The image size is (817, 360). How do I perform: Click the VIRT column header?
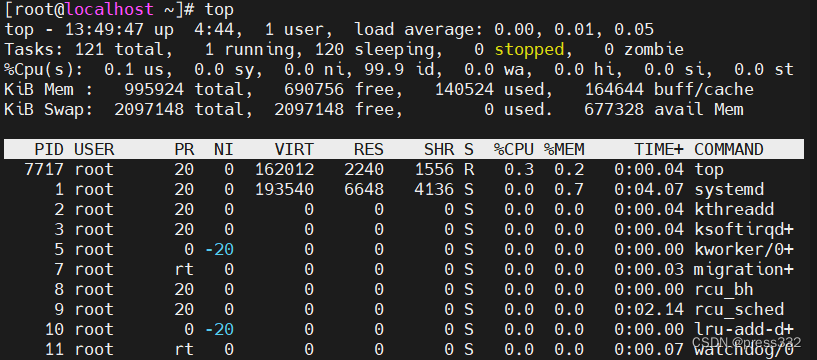pyautogui.click(x=294, y=150)
